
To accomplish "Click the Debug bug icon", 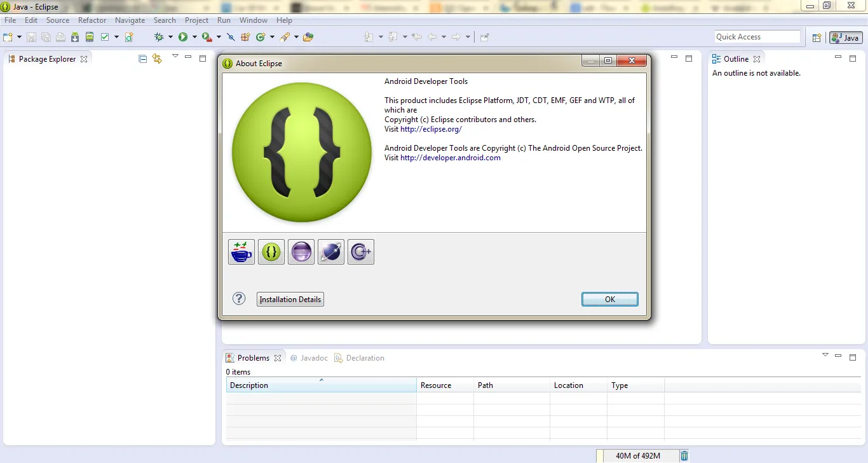I will click(159, 37).
